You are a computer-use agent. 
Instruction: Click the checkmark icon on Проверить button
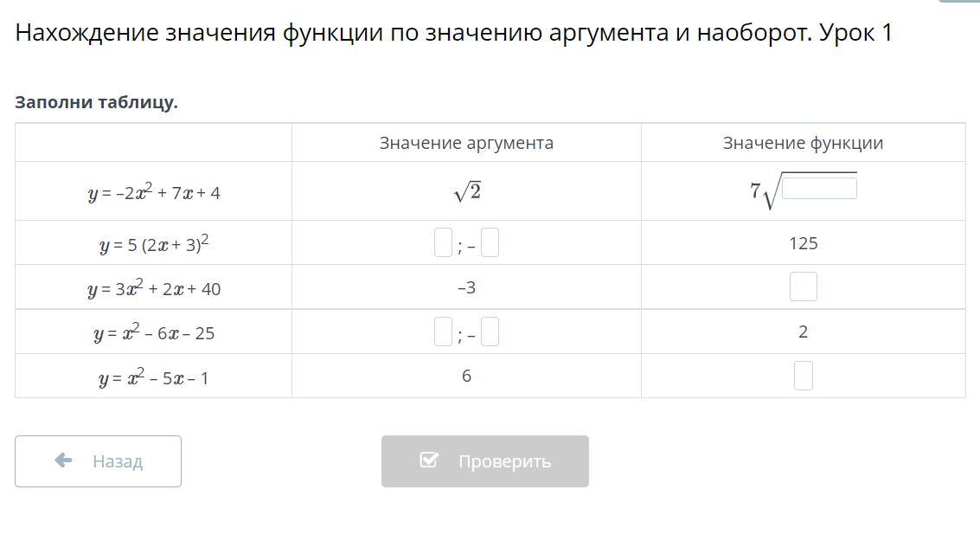[x=429, y=460]
